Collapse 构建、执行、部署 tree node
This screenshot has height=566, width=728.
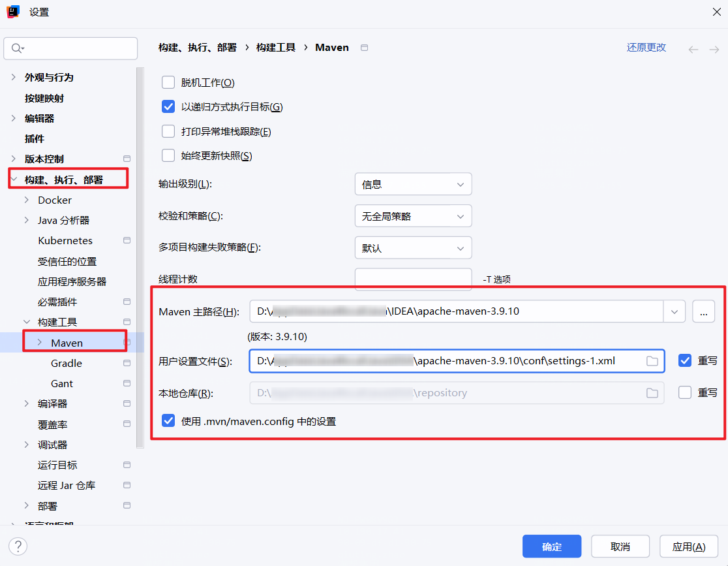coord(14,179)
